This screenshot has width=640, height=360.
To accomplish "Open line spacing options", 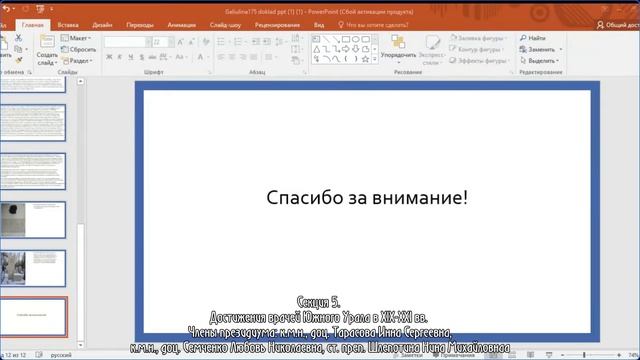I will [279, 42].
